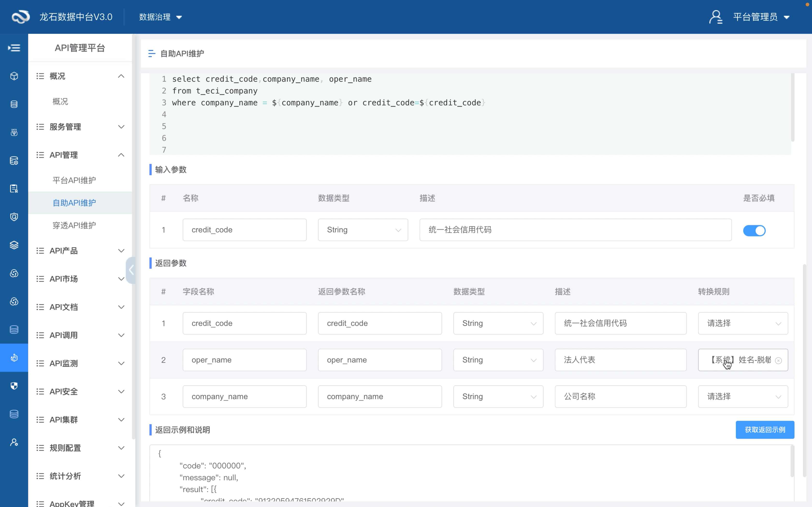Click the stacked layers icon in left rail
This screenshot has height=507, width=812.
click(14, 245)
